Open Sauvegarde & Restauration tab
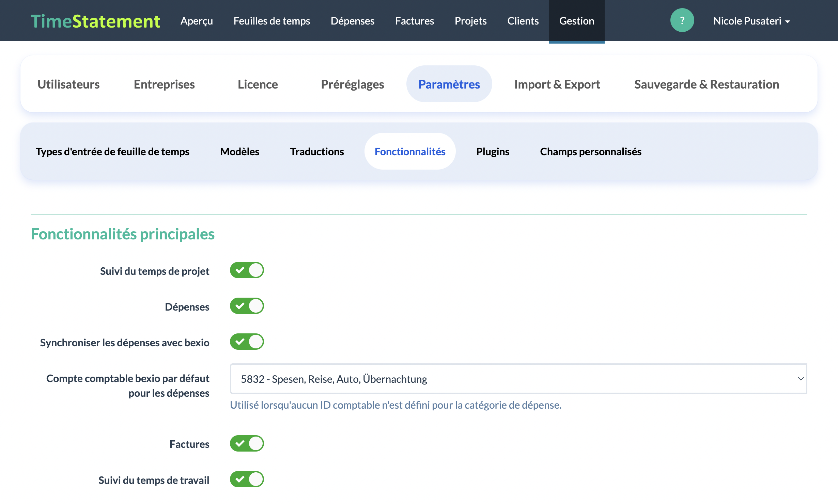This screenshot has height=504, width=838. click(x=707, y=84)
